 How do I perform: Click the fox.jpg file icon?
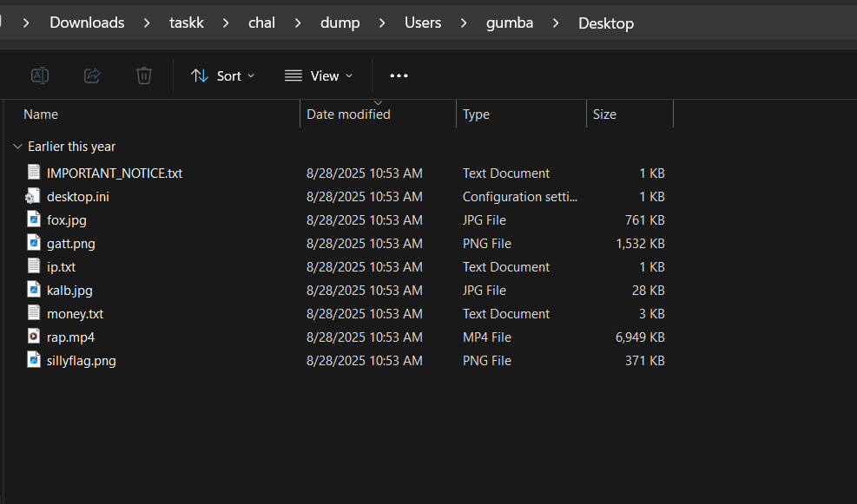point(33,219)
